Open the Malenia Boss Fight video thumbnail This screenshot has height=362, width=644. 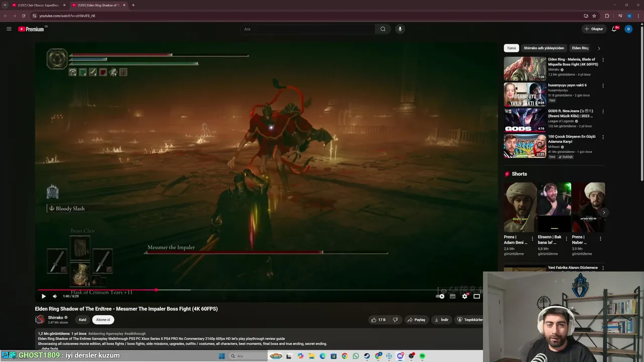[x=525, y=68]
